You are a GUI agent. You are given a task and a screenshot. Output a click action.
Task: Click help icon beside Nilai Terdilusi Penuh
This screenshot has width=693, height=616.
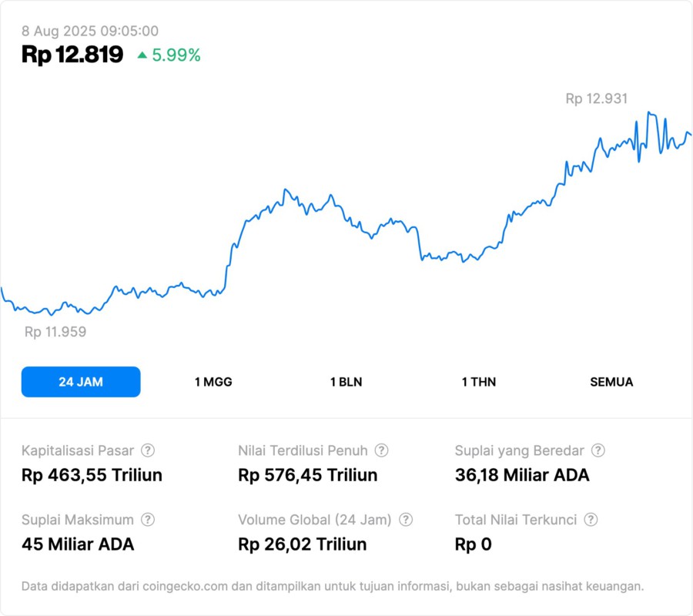pos(381,450)
